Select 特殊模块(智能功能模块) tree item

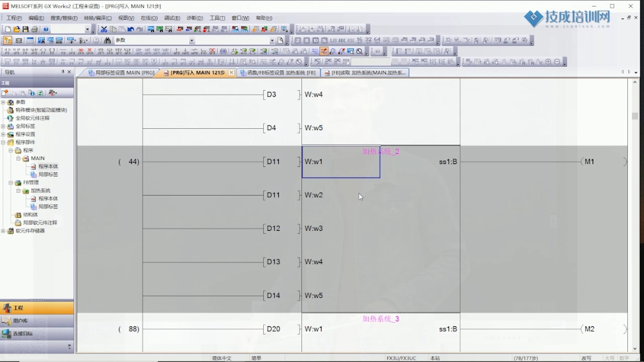(x=41, y=110)
